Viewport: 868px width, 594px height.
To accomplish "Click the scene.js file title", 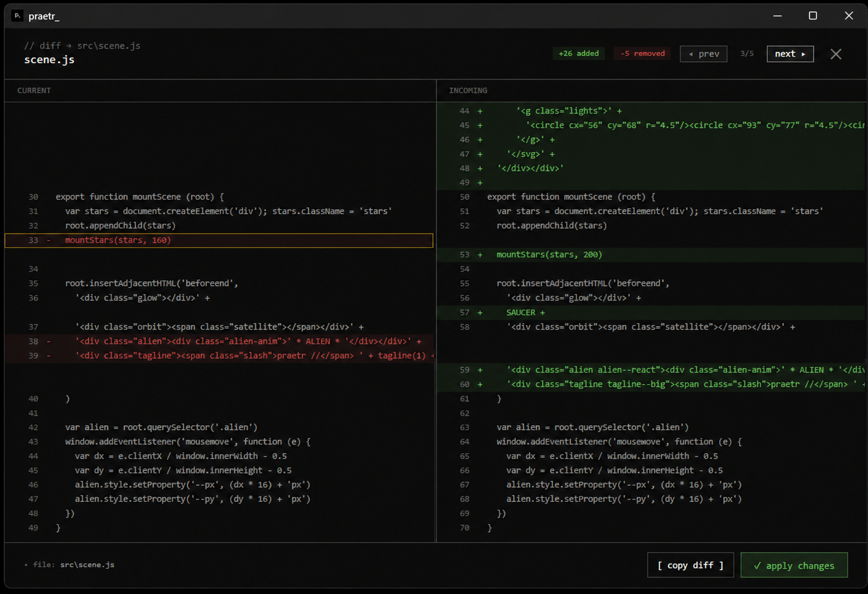I will click(x=49, y=60).
